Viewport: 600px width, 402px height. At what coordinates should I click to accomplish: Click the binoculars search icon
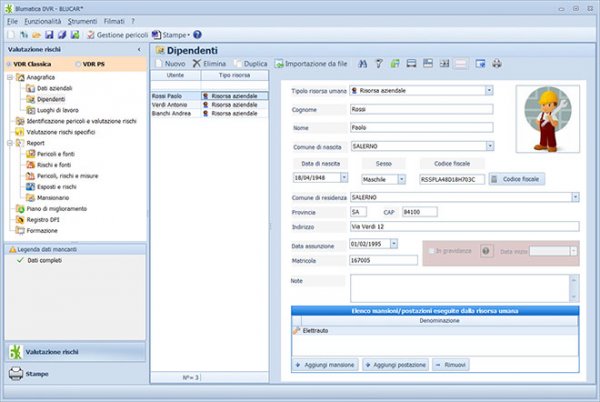click(x=362, y=64)
